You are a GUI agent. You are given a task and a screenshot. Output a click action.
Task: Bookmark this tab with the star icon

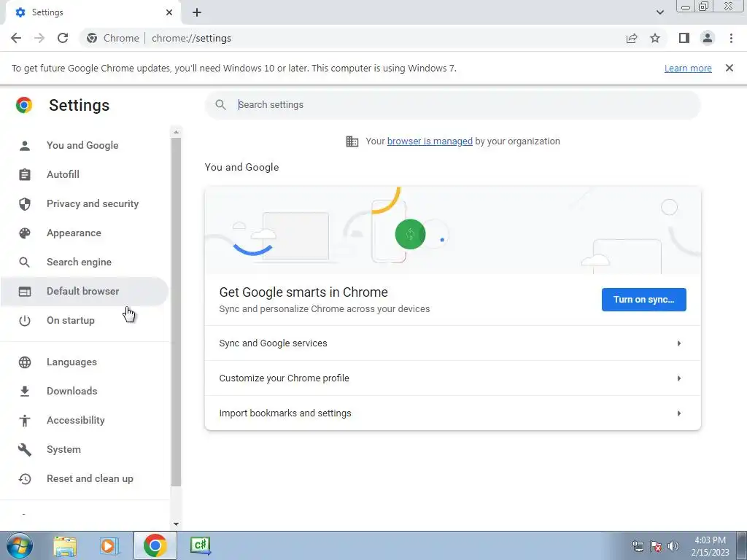coord(655,38)
